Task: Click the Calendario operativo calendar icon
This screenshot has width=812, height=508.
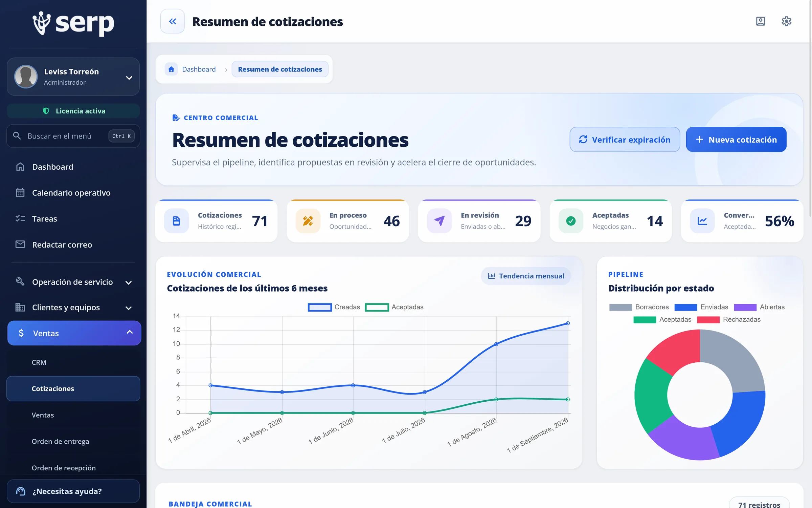Action: click(x=20, y=193)
